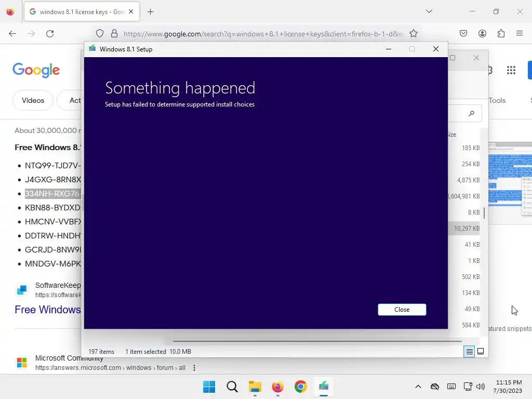Switch to Firefox on the taskbar
This screenshot has height=399, width=532.
click(277, 387)
